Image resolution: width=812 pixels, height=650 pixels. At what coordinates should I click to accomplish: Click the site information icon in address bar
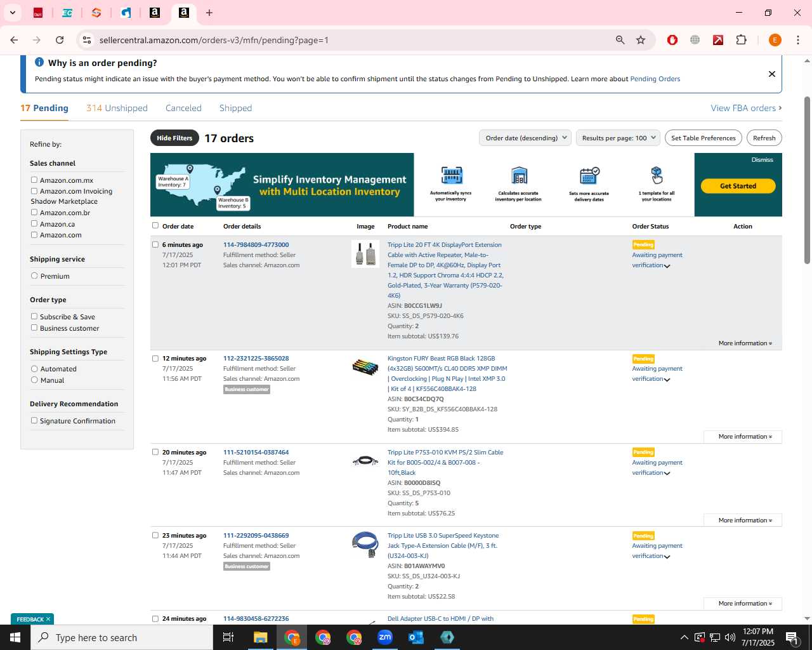[87, 40]
